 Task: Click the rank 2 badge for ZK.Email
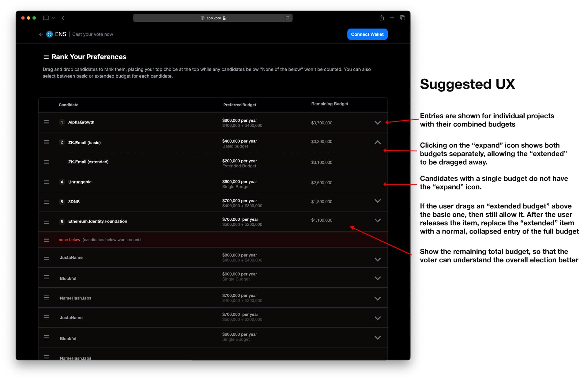[62, 142]
